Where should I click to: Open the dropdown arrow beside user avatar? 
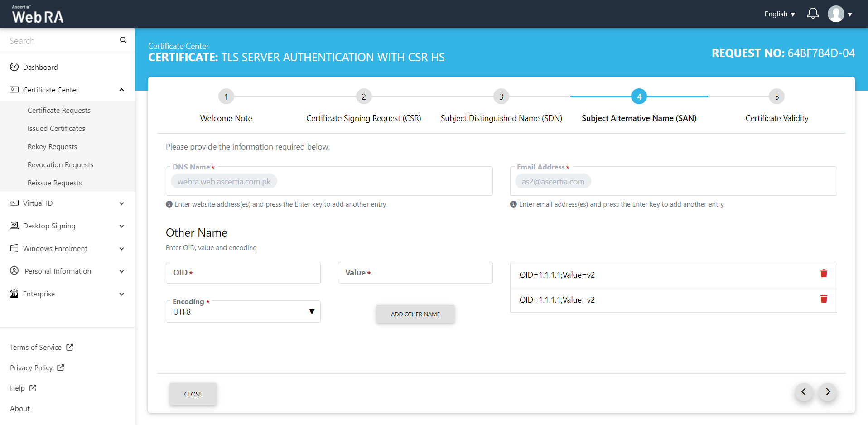(x=850, y=14)
